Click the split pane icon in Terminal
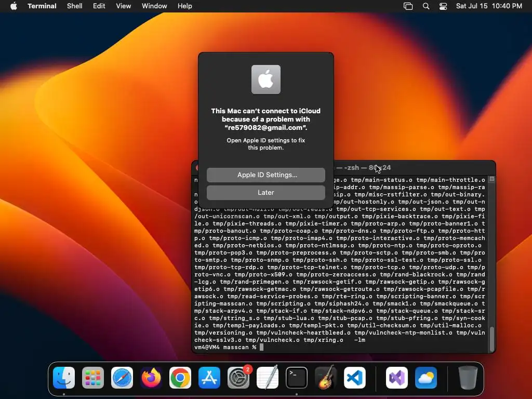The width and height of the screenshot is (532, 399). click(x=492, y=179)
